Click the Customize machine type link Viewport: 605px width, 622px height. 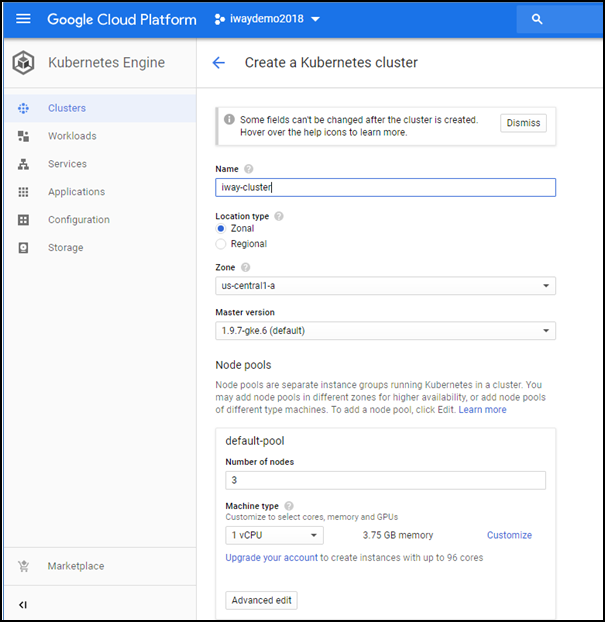(x=509, y=535)
